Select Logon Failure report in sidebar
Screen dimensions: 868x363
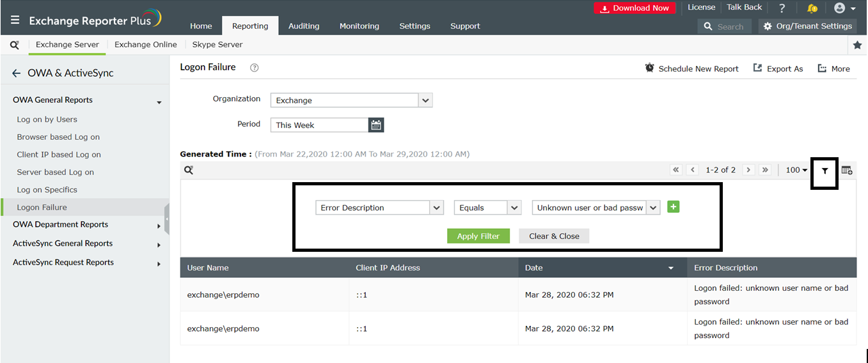[42, 208]
